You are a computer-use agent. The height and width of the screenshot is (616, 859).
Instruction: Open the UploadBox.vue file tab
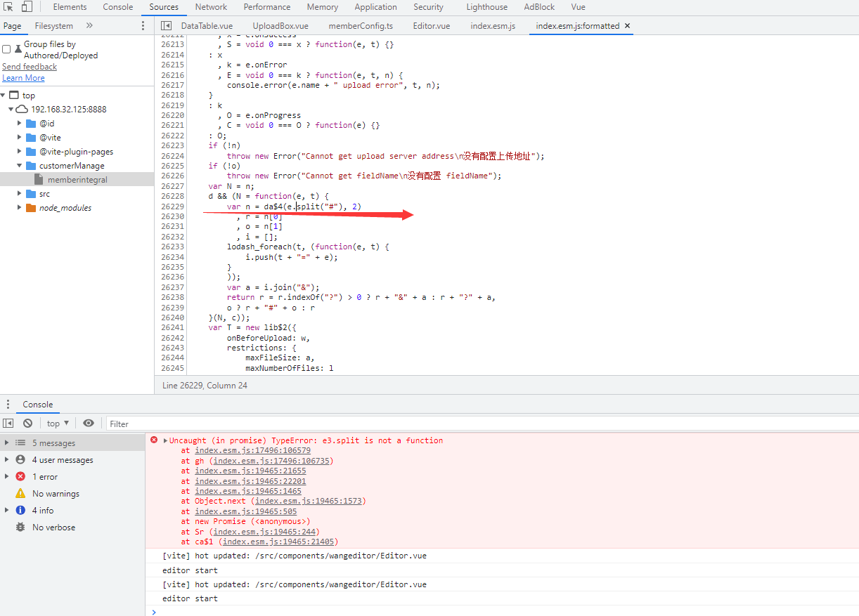(280, 26)
